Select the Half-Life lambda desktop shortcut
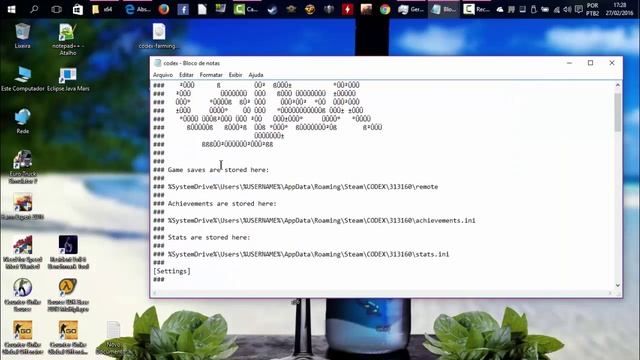This screenshot has height=360, width=640. coord(68,295)
